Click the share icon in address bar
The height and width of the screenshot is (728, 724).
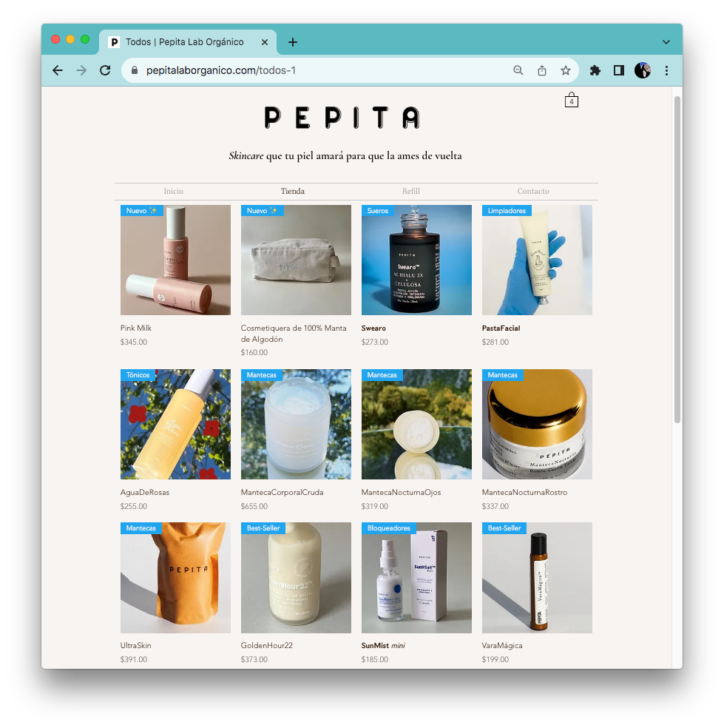coord(541,70)
